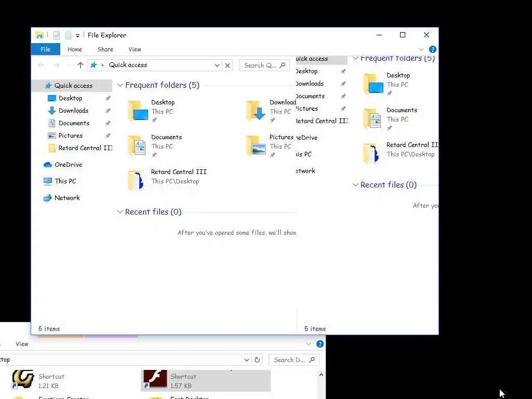The width and height of the screenshot is (532, 399).
Task: Click the pin icon beside Desktop in navigation pane
Action: click(108, 98)
